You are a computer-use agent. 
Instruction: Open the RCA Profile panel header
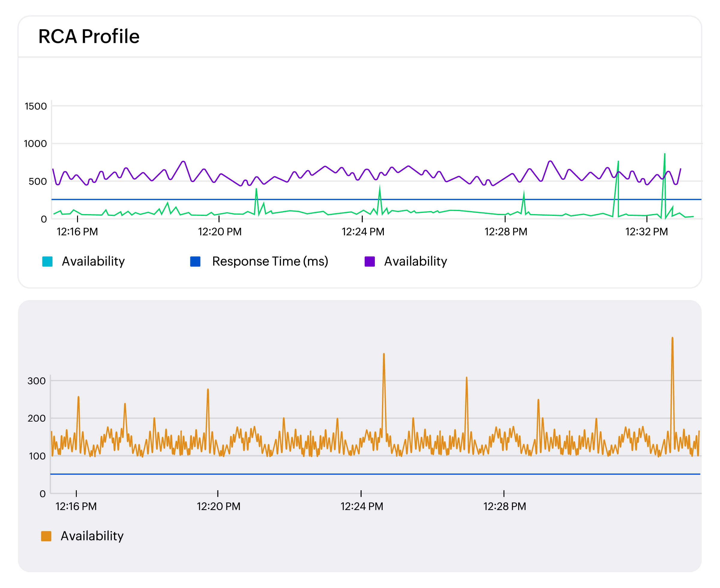(x=89, y=36)
